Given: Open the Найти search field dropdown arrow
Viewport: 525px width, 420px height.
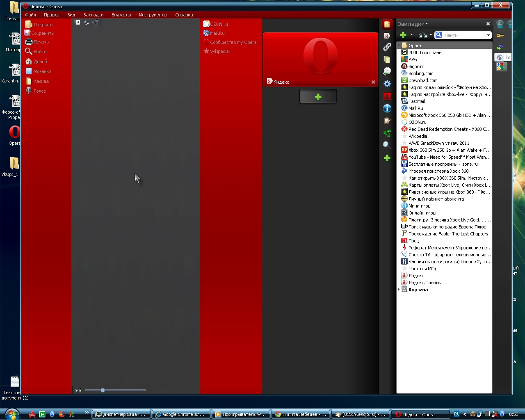Looking at the screenshot, I should (x=488, y=35).
